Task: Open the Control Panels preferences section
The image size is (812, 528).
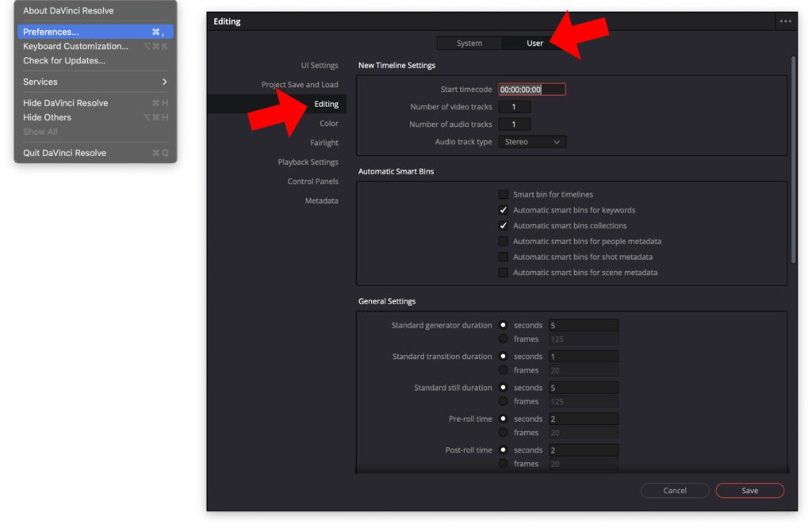Action: tap(313, 181)
